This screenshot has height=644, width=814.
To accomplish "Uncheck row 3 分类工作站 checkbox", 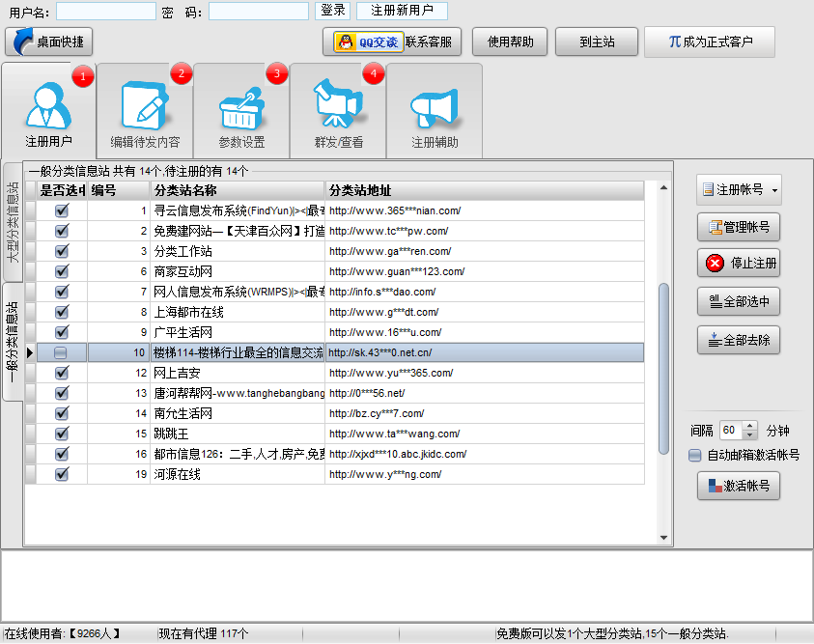I will (62, 251).
